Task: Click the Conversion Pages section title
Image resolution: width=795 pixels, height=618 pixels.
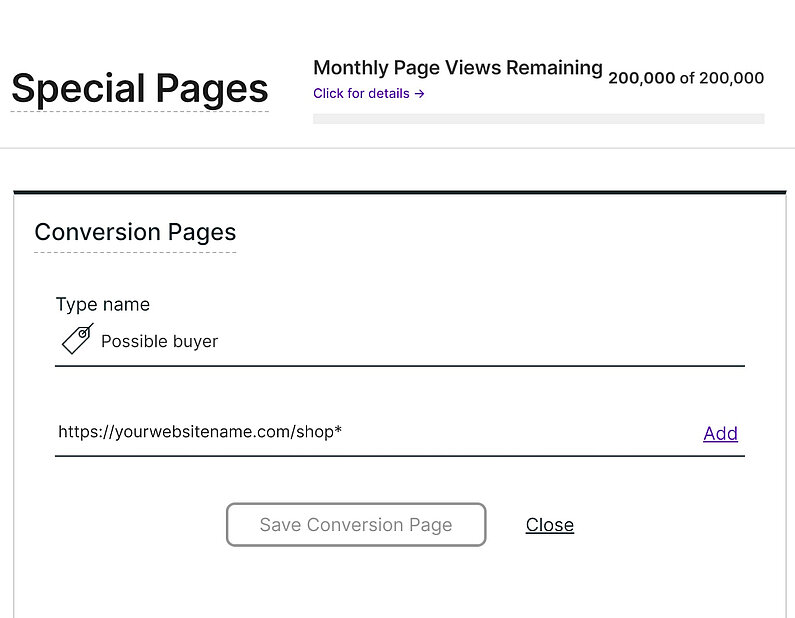Action: [135, 232]
